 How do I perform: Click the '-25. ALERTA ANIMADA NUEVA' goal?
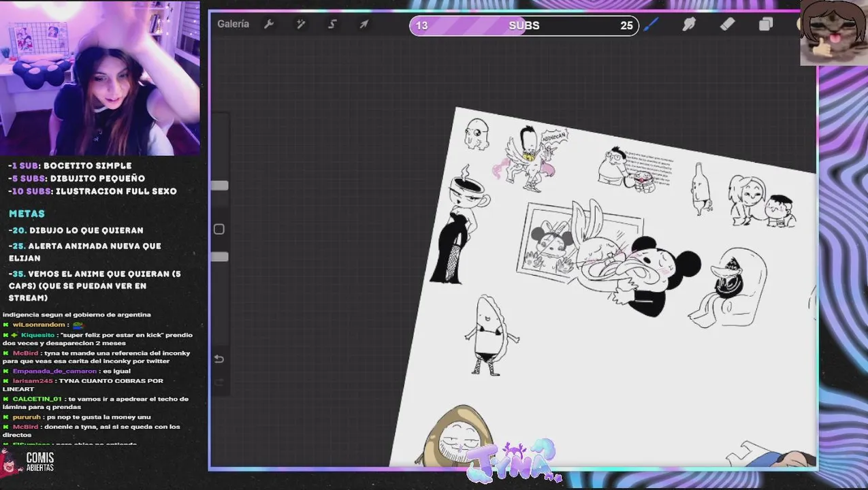pyautogui.click(x=85, y=252)
